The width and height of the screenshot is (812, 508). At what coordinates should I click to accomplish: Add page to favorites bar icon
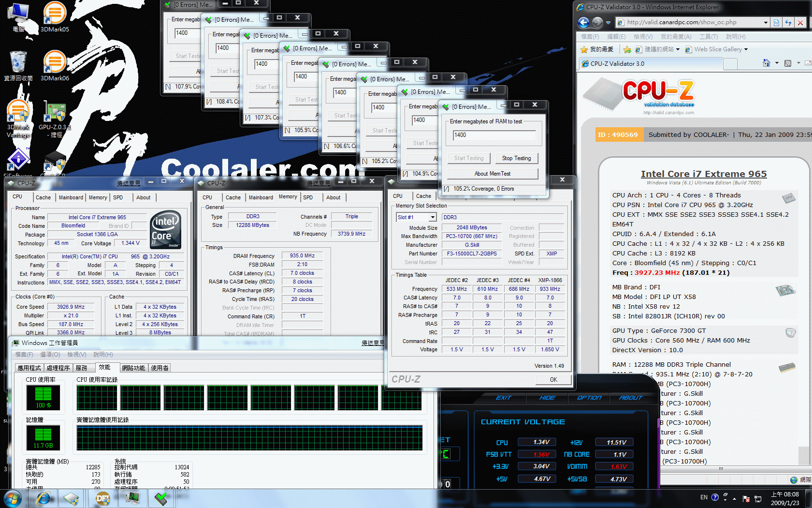(x=627, y=49)
